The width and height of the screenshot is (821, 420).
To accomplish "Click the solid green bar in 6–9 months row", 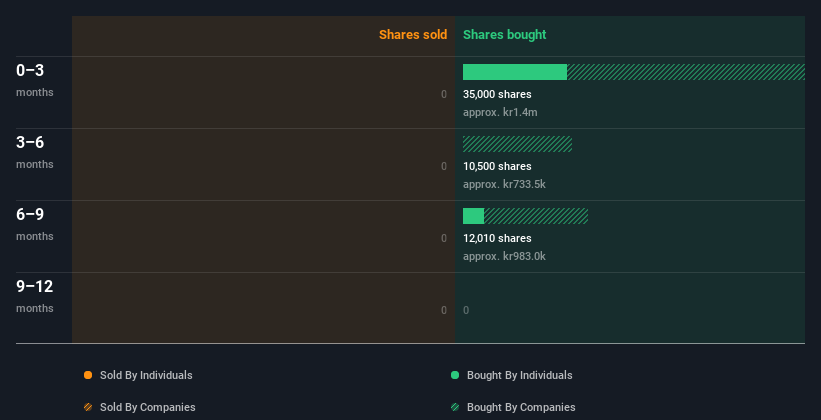I will point(473,216).
